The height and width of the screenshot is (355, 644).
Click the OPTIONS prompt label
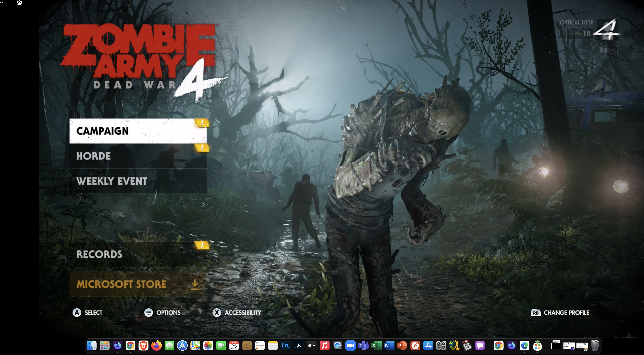(168, 313)
